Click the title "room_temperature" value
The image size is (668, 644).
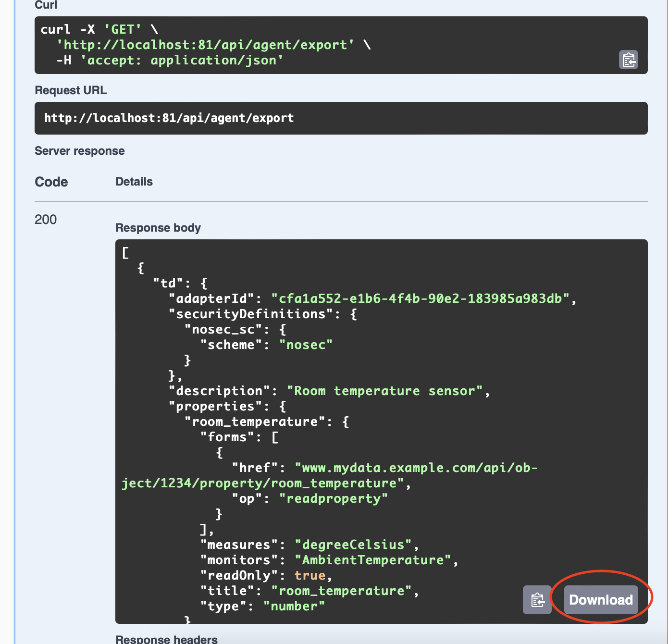(342, 591)
